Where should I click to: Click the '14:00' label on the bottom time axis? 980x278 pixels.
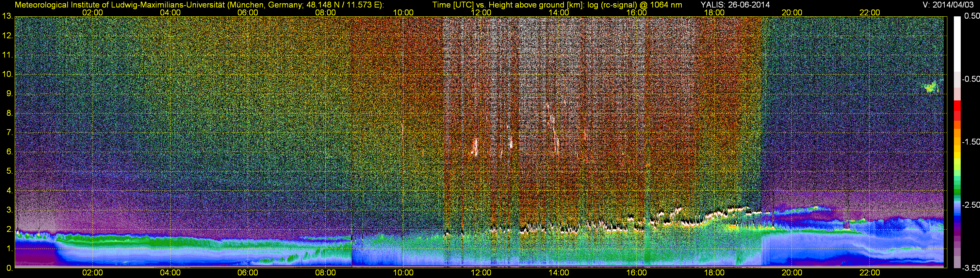pyautogui.click(x=559, y=273)
